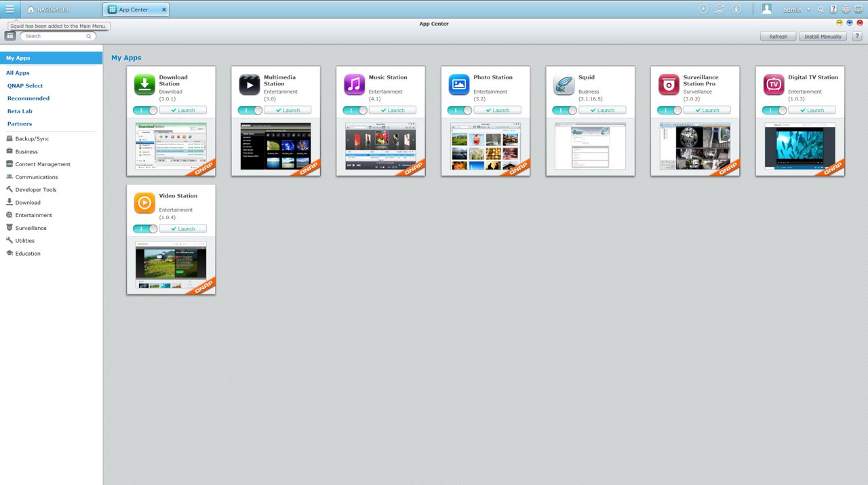
Task: Open the desktop preferences monitor icon
Action: (859, 9)
